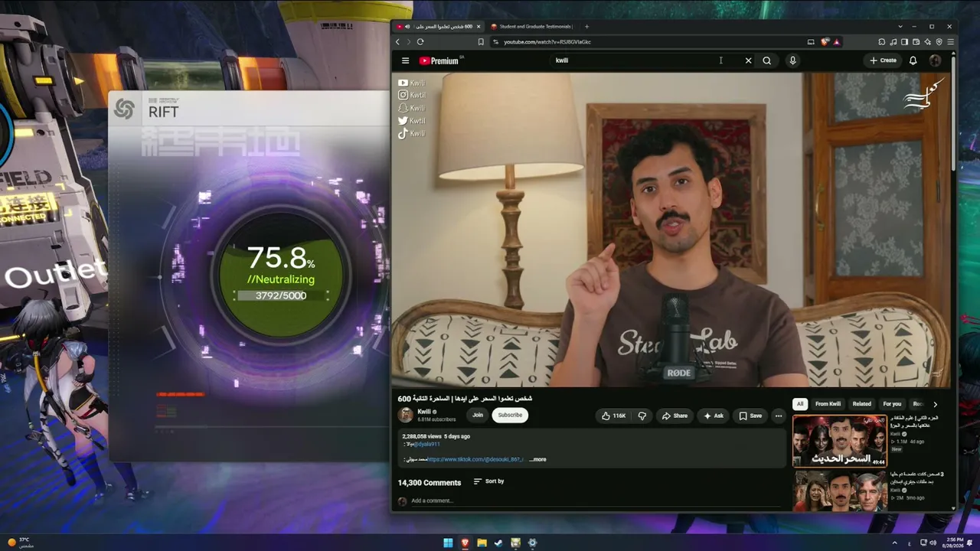This screenshot has width=980, height=551.
Task: Go back in the browser
Action: pyautogui.click(x=397, y=42)
